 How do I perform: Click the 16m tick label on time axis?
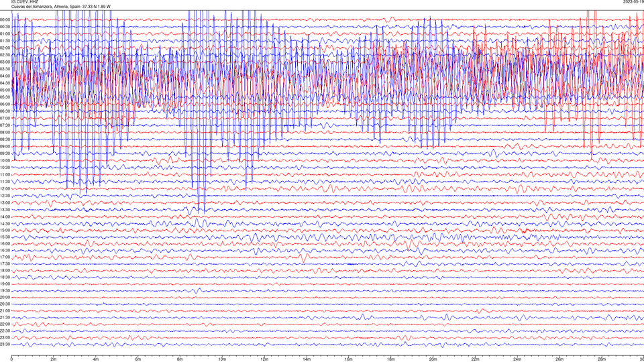pos(348,359)
